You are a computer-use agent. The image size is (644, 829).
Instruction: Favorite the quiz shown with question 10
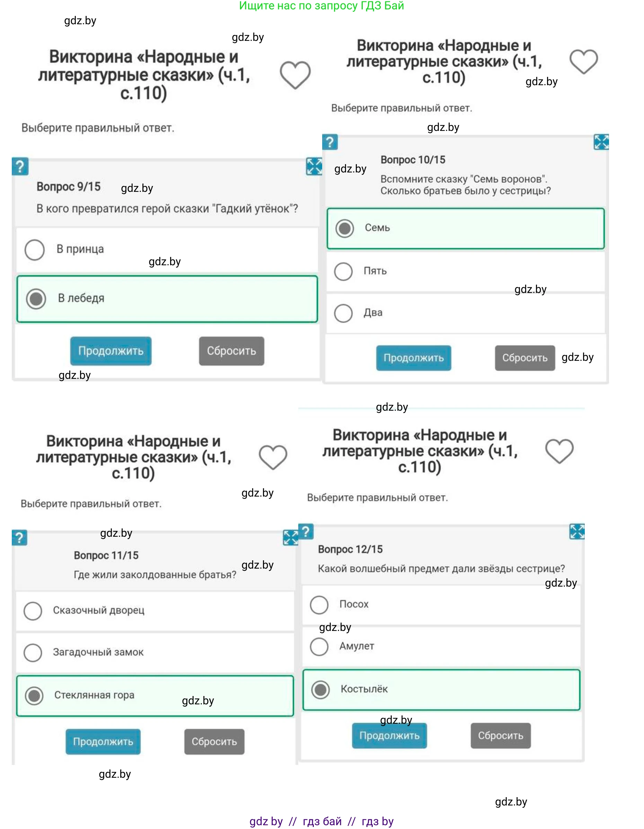[583, 62]
